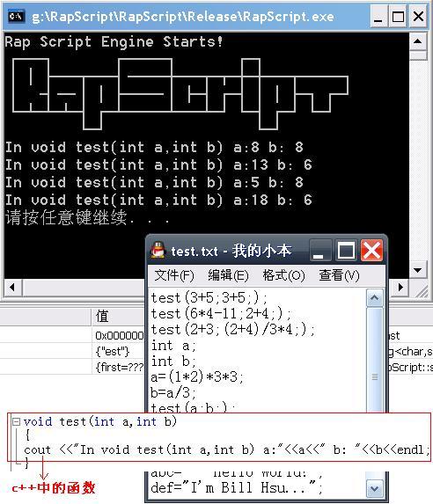Click the console window system icon
Viewport: 433px width, 504px height.
coord(16,16)
